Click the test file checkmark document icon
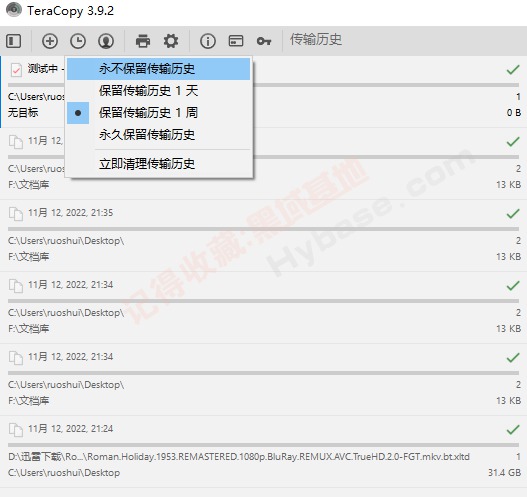 point(16,70)
